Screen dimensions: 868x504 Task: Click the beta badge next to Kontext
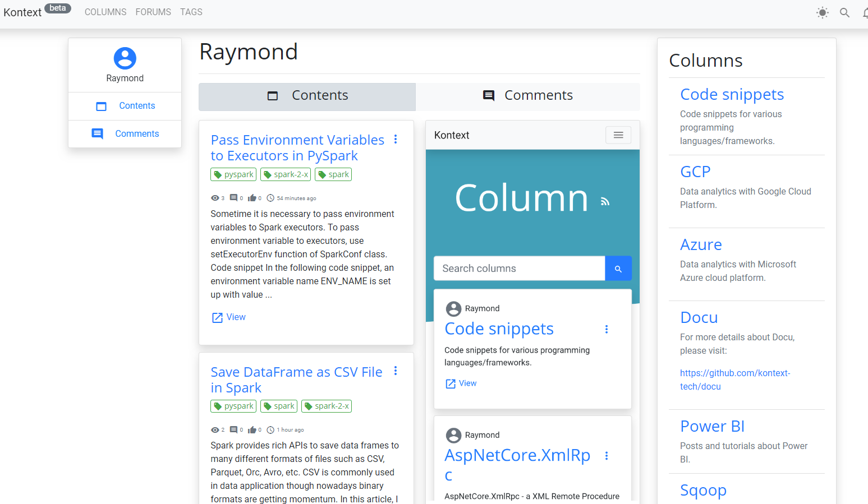(x=58, y=8)
